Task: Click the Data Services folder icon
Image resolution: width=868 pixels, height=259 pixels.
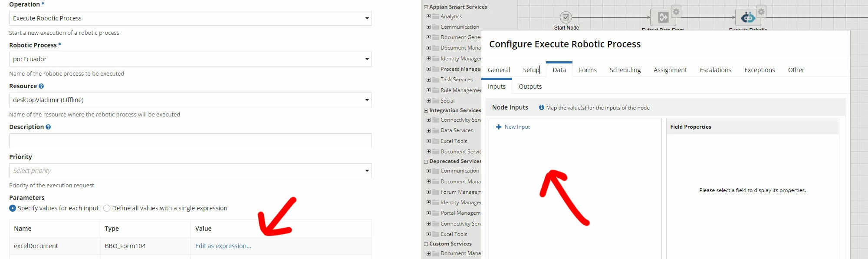Action: coord(436,130)
